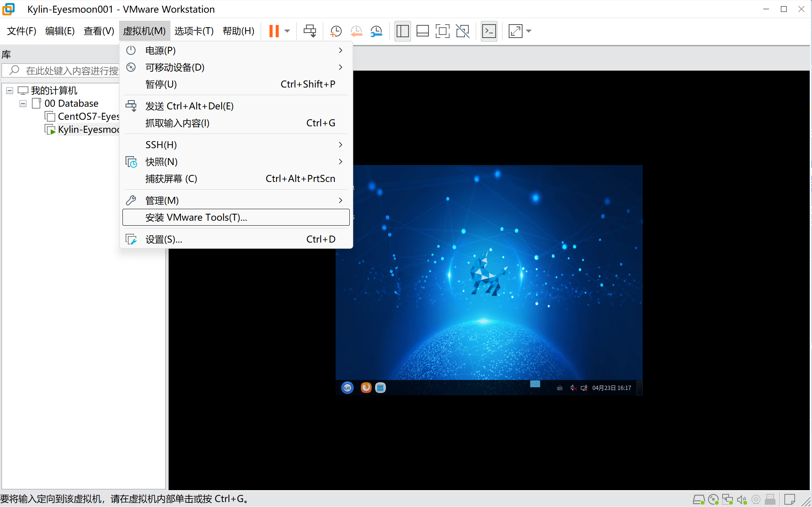
Task: Expand the SSH(H) submenu
Action: pos(236,145)
